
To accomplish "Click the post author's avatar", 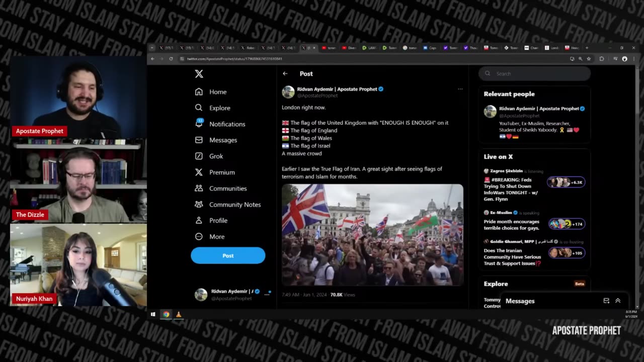I will click(x=288, y=92).
